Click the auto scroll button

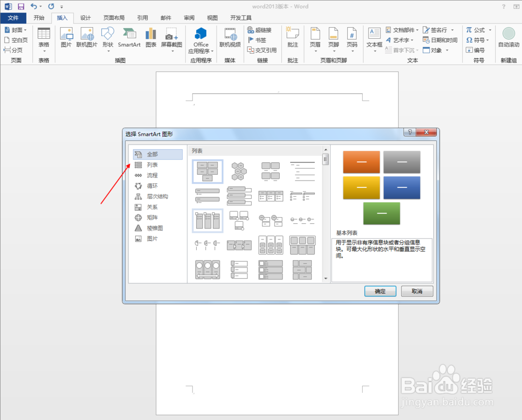pos(508,37)
